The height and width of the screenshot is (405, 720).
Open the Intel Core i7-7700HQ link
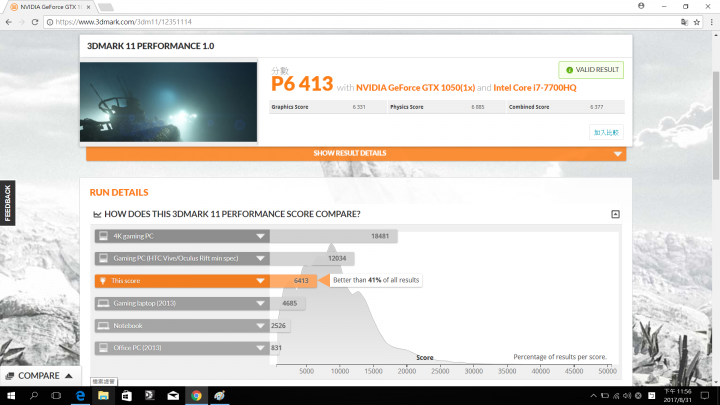535,88
